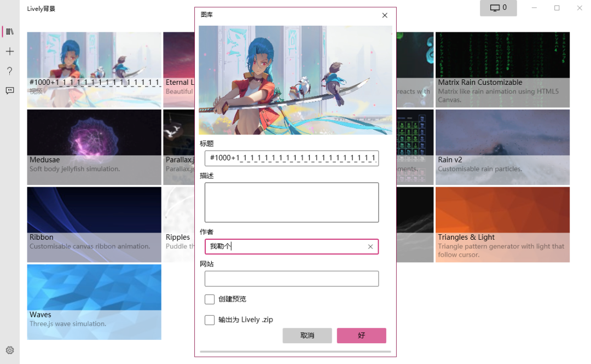Image resolution: width=591 pixels, height=364 pixels.
Task: Open the library icon in sidebar
Action: (x=10, y=32)
